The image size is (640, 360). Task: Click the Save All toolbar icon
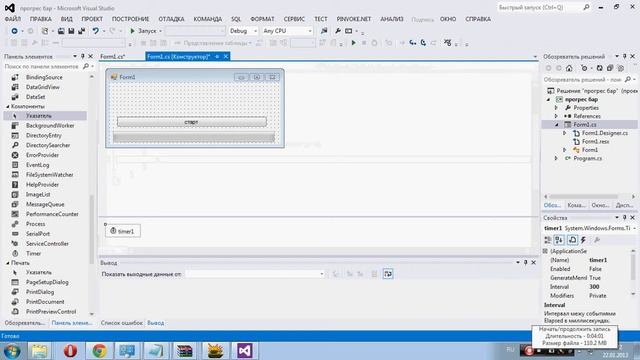pos(82,31)
